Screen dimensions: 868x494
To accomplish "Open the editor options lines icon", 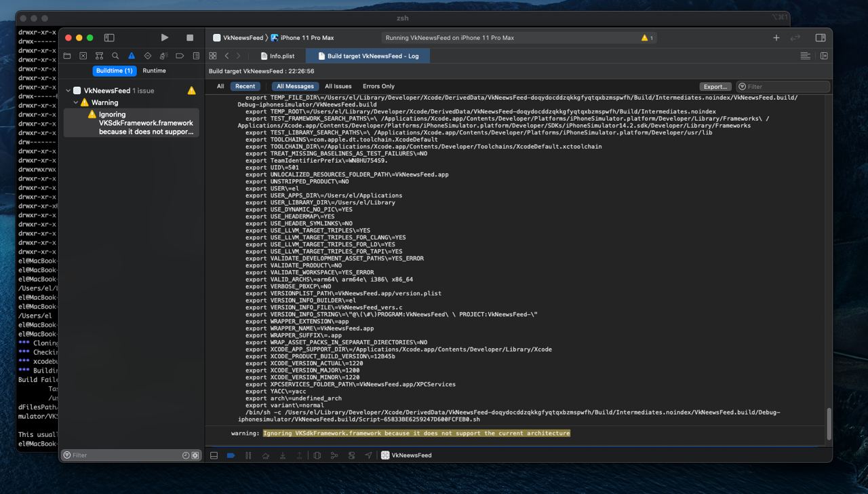I will pos(806,56).
